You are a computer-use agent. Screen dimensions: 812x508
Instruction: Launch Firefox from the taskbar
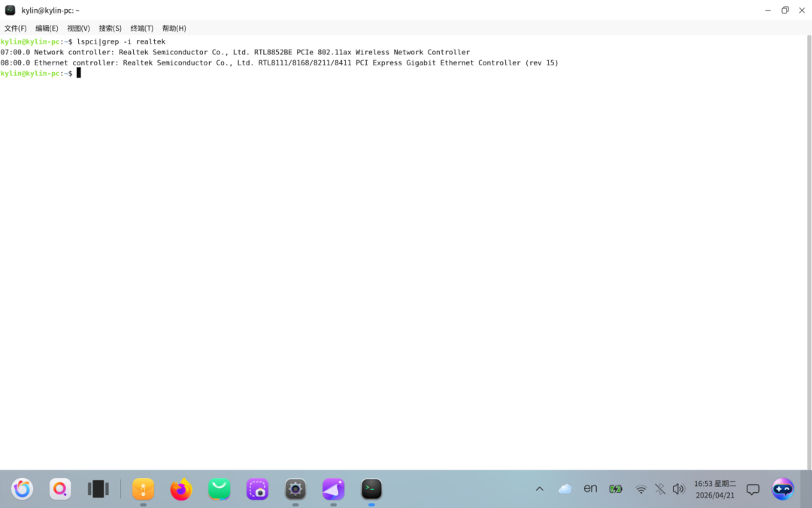pos(181,489)
